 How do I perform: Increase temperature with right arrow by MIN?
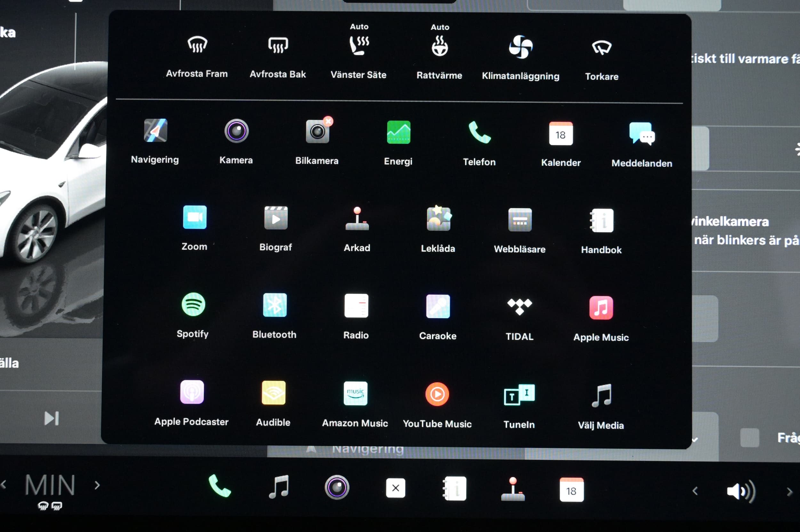(x=97, y=485)
